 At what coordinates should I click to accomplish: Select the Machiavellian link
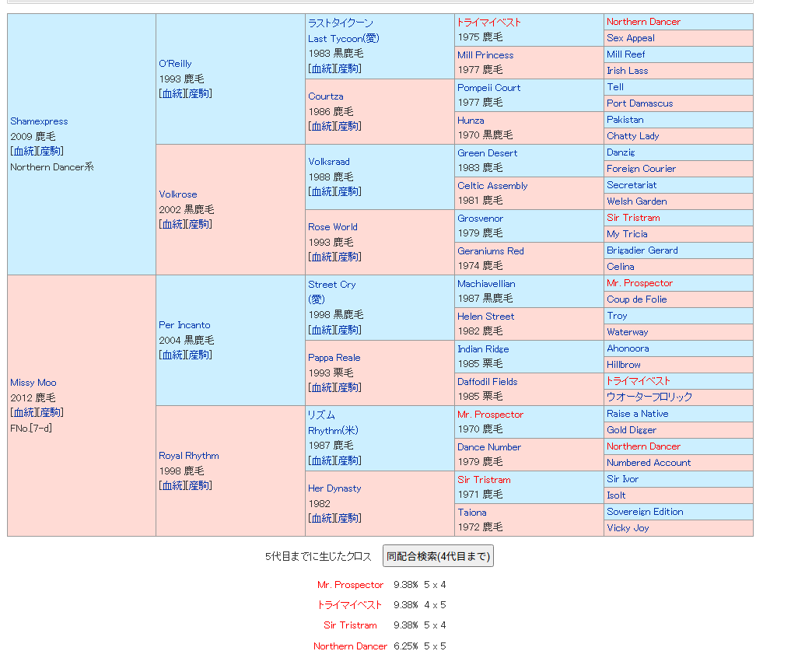click(486, 284)
